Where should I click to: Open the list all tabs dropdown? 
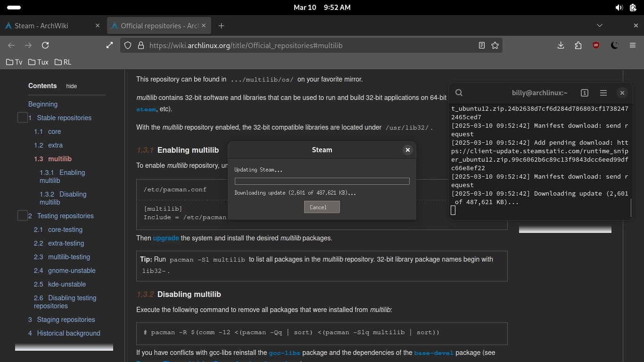tap(600, 25)
